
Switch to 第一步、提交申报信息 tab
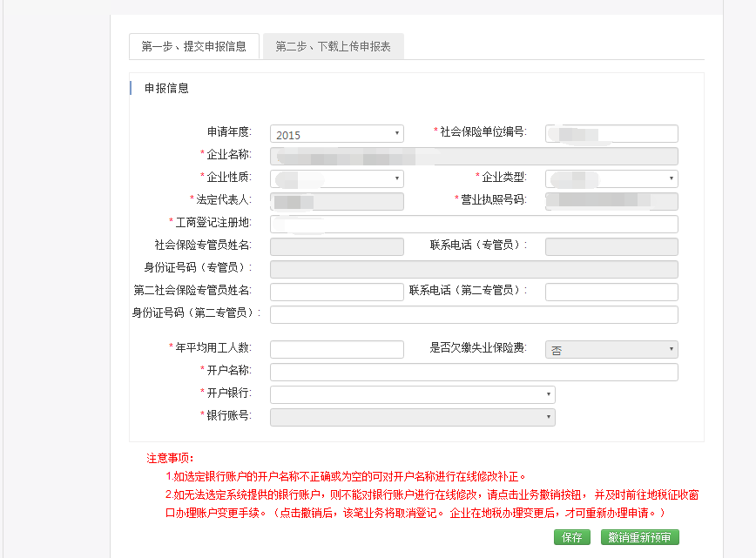coord(193,47)
